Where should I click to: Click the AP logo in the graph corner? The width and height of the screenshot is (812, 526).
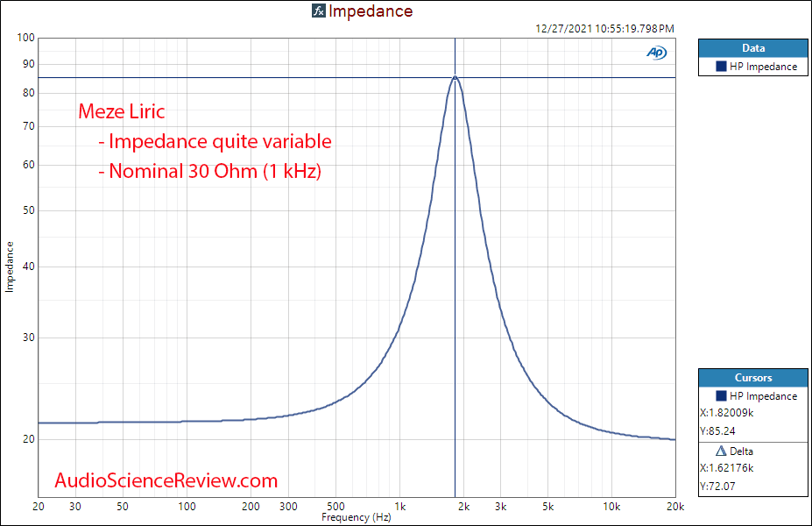point(657,53)
